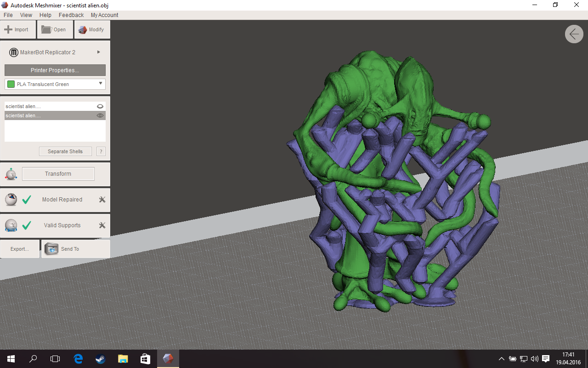588x368 pixels.
Task: Toggle visibility of selected scientist alien object
Action: [100, 115]
